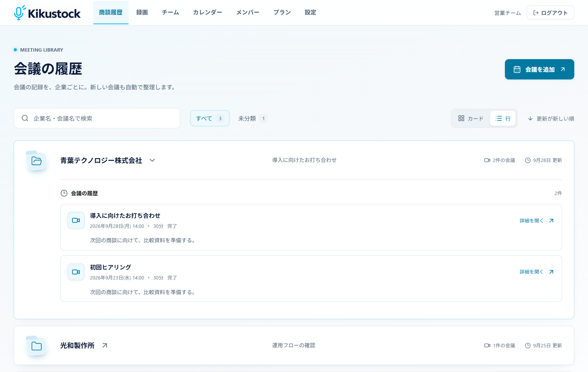Click the ログアウト button
588x372 pixels.
[x=550, y=13]
